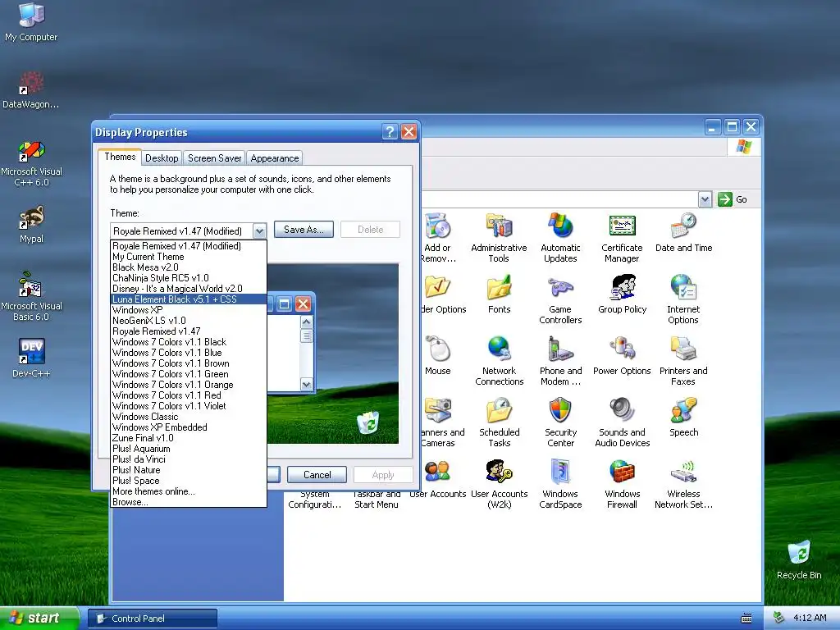Open Automatic Updates in Control Panel
The image size is (840, 630).
tap(560, 238)
